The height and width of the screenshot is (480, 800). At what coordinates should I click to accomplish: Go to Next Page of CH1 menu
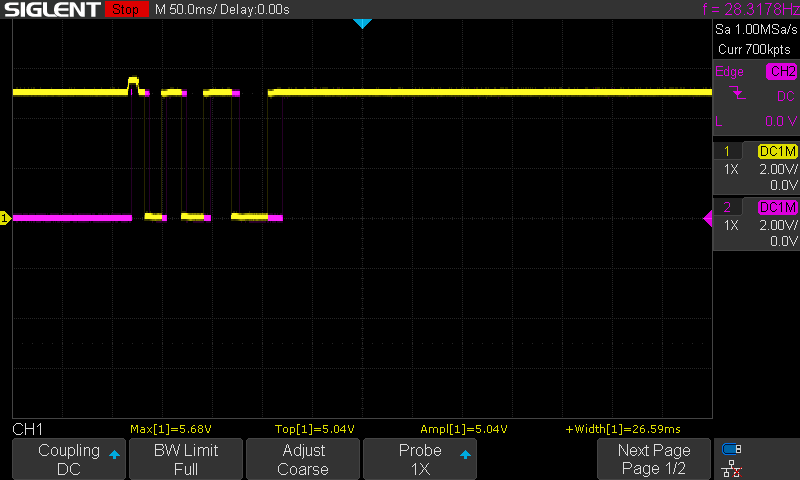coord(654,459)
